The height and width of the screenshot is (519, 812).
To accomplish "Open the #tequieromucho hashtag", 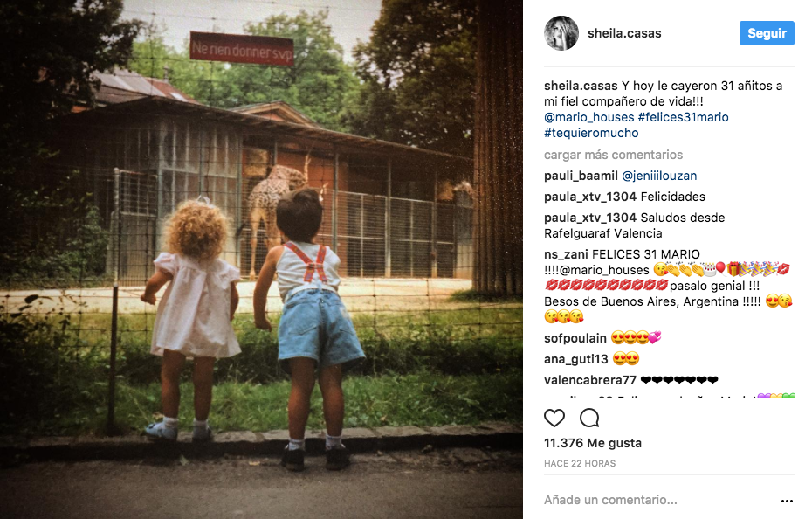I will (591, 134).
